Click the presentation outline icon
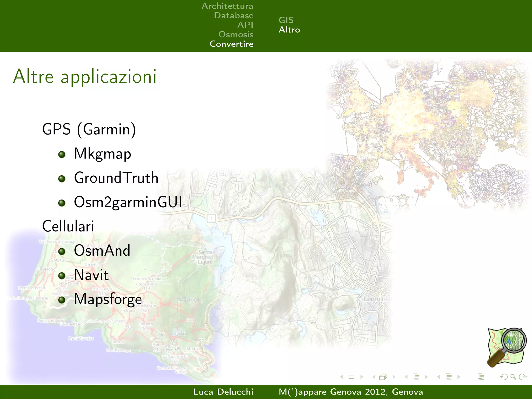The height and width of the screenshot is (399, 532). coord(481,377)
